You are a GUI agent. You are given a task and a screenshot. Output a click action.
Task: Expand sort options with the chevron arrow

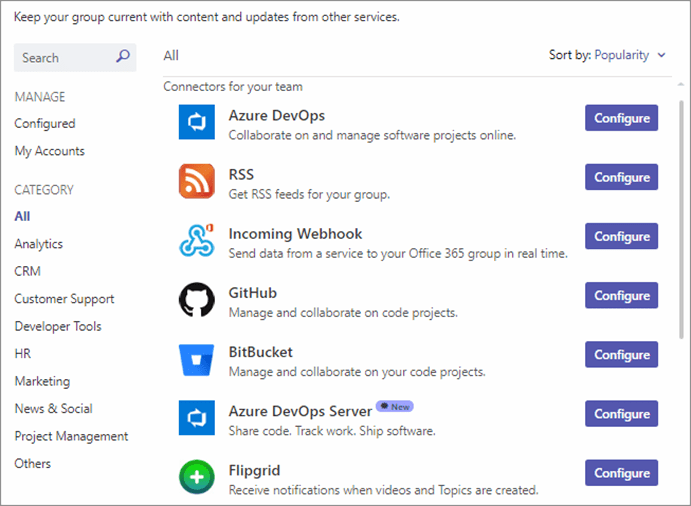[661, 55]
